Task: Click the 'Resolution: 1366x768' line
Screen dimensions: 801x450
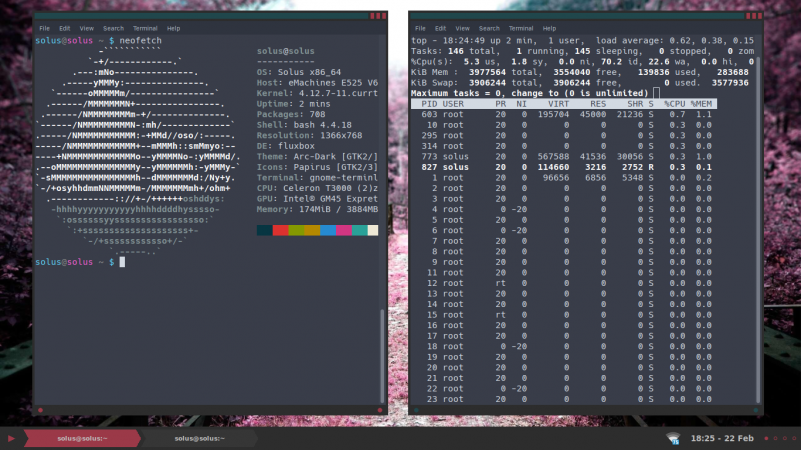Action: (x=310, y=135)
